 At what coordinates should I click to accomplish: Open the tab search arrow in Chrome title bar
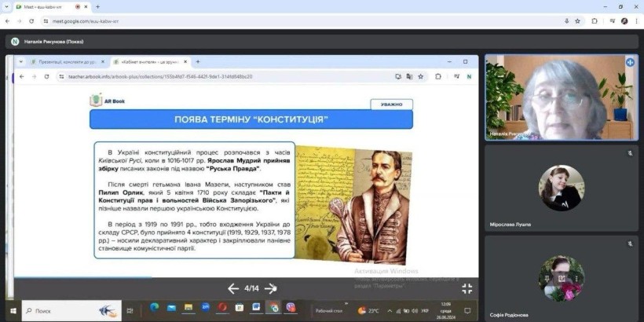pyautogui.click(x=6, y=7)
